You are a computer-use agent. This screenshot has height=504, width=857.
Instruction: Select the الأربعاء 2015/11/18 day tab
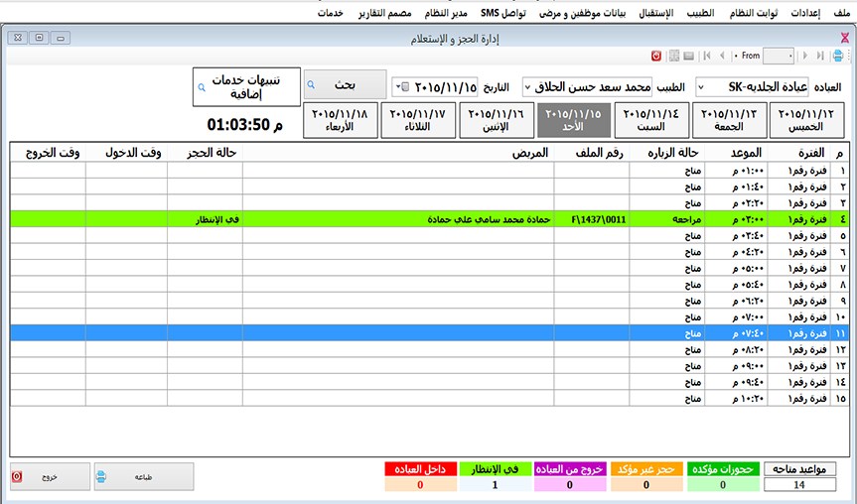pos(340,120)
